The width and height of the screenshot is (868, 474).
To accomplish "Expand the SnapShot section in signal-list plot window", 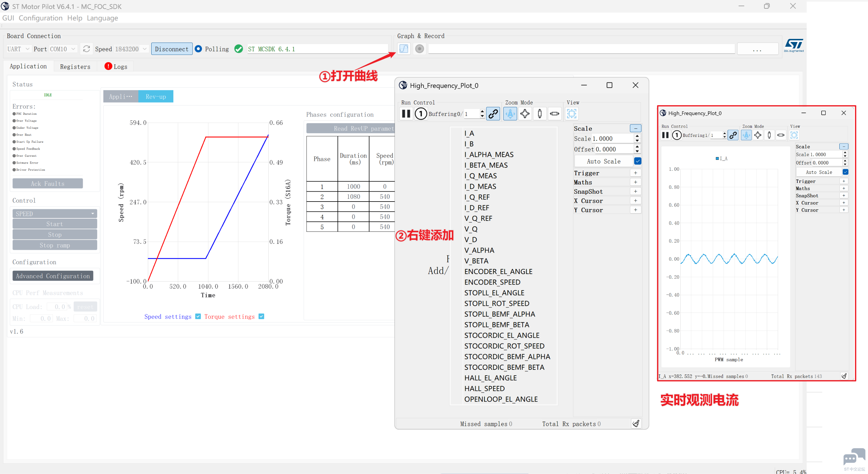I will click(636, 192).
